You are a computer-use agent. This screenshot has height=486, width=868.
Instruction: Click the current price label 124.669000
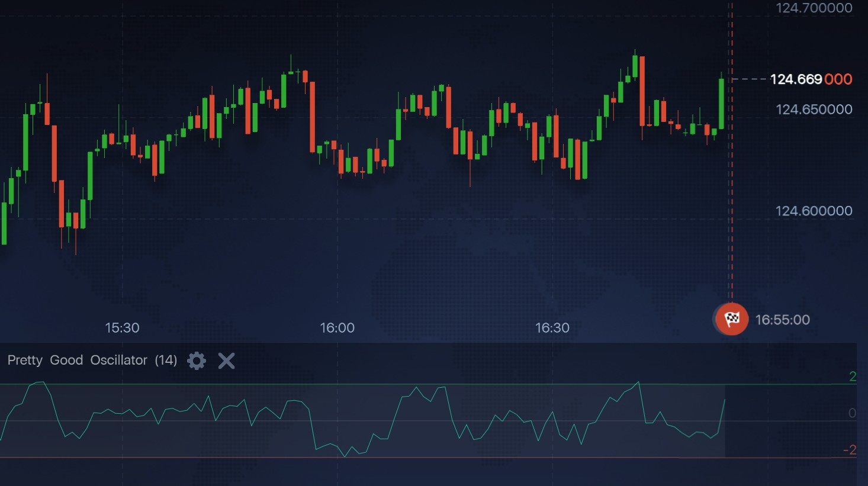(811, 79)
